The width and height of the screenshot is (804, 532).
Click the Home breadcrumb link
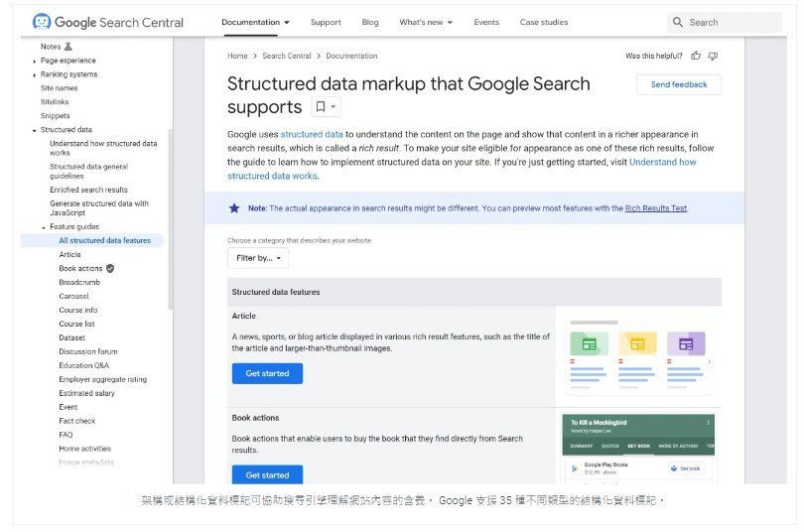pyautogui.click(x=237, y=56)
